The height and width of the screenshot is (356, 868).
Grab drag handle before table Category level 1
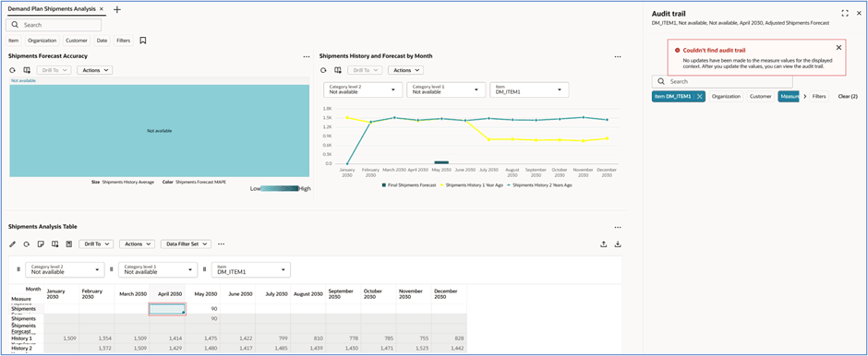[x=112, y=269]
